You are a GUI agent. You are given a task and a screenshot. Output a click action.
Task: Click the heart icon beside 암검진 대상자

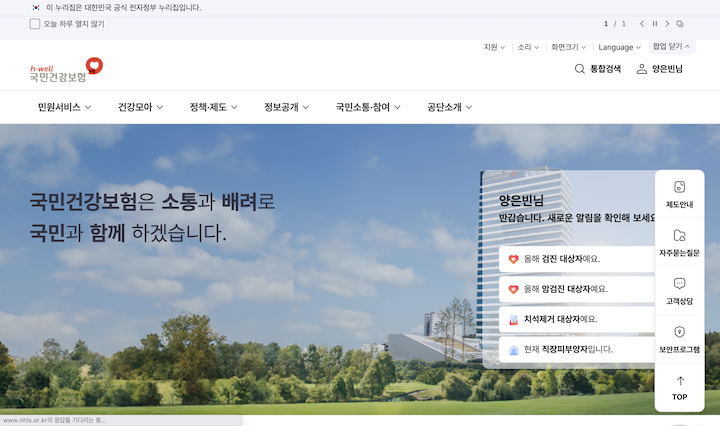click(513, 289)
